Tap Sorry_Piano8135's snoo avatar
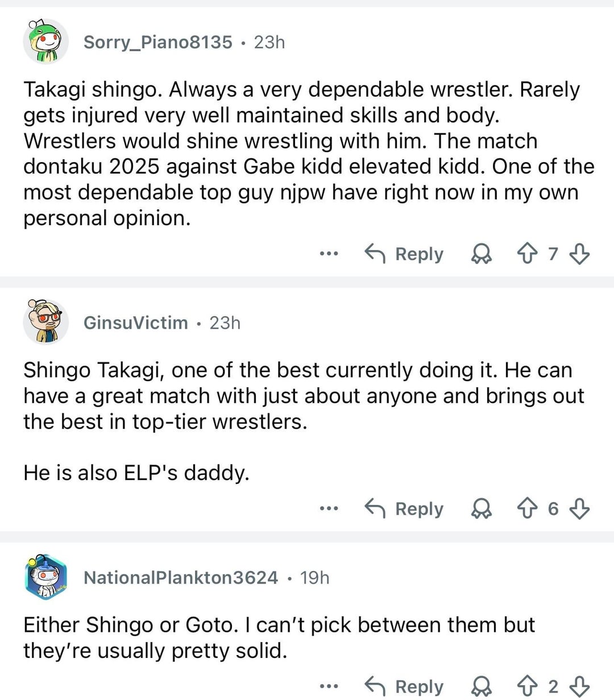 (x=46, y=42)
